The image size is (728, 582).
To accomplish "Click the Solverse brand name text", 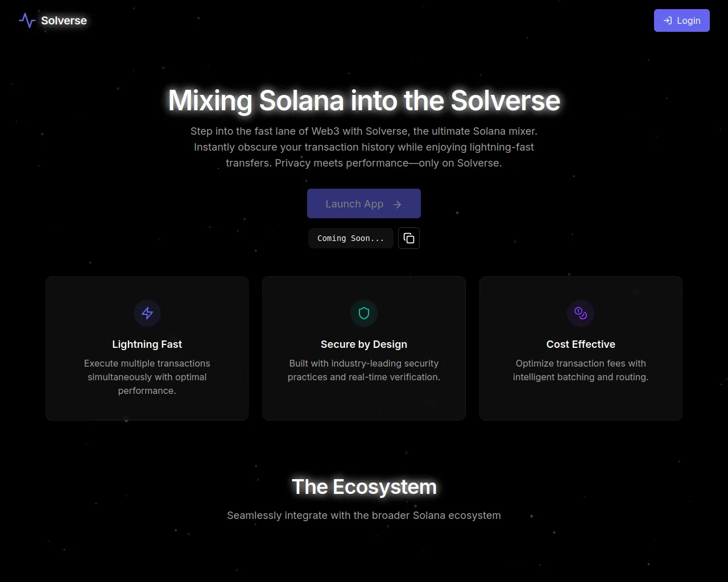I will (64, 20).
